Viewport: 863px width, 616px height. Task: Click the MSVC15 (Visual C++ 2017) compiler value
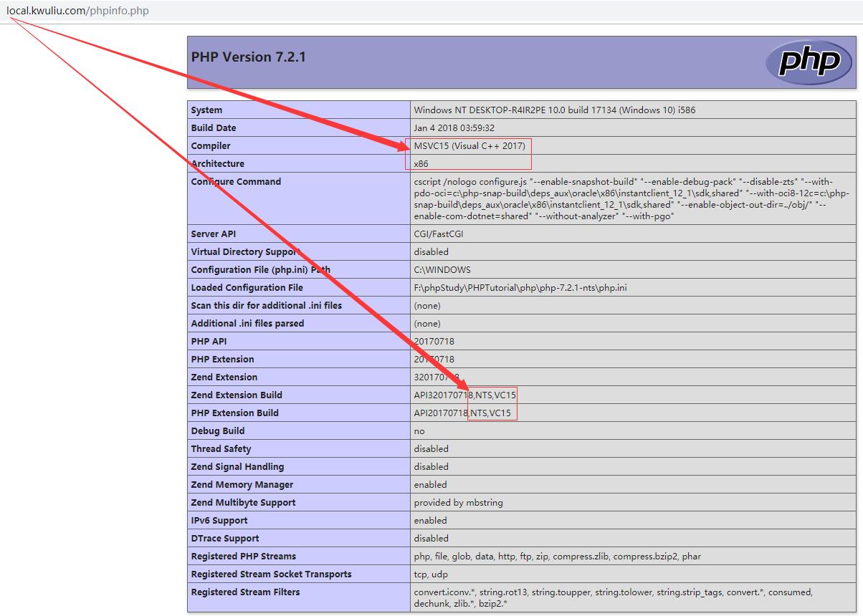469,146
